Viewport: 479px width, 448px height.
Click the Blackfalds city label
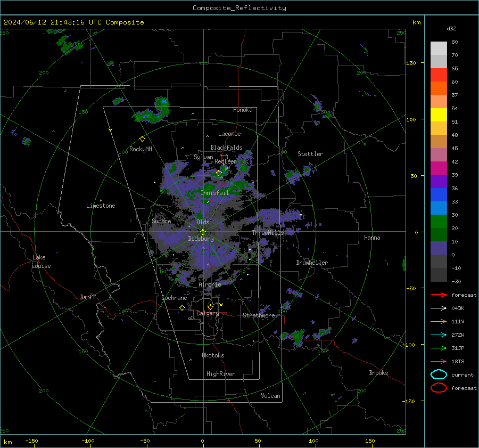coord(226,148)
